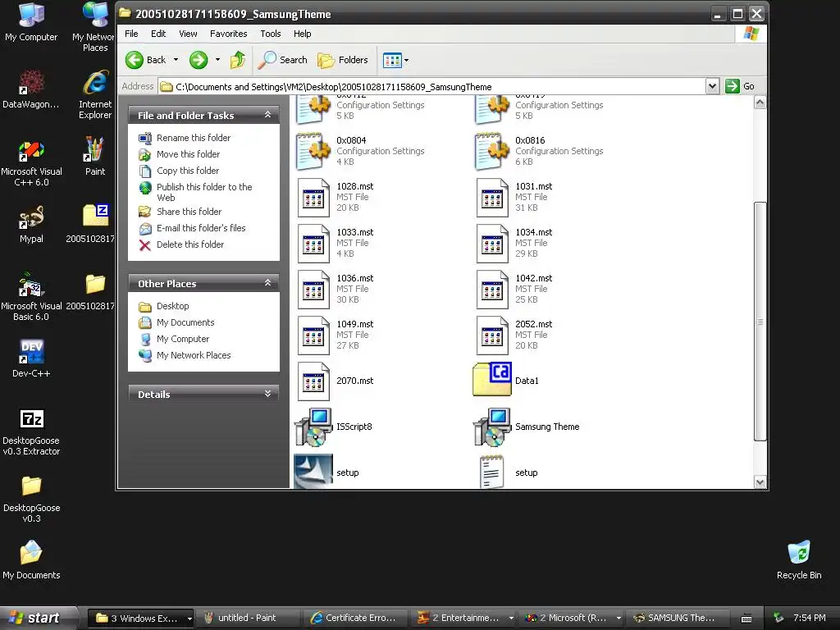
Task: Select the 1036.mst file icon
Action: (313, 290)
